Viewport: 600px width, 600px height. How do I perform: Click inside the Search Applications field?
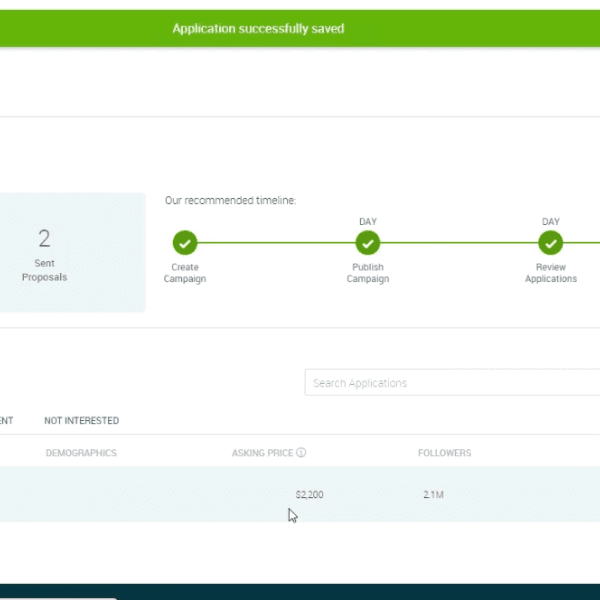tap(450, 383)
